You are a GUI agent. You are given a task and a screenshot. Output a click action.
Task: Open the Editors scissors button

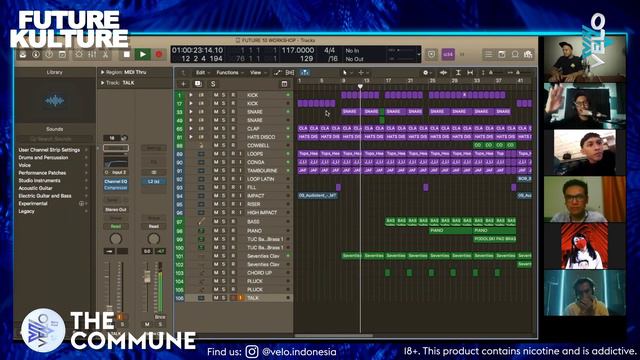pyautogui.click(x=105, y=54)
